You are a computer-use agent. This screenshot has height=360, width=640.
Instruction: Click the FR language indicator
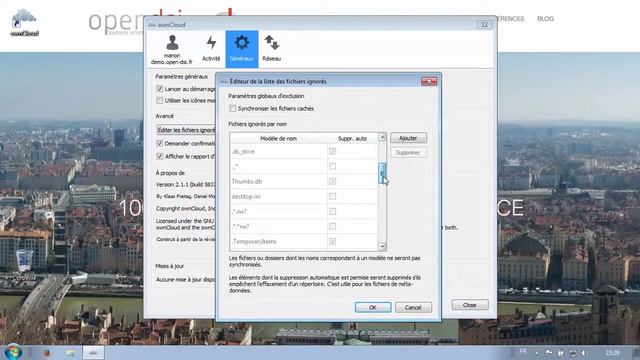point(523,352)
